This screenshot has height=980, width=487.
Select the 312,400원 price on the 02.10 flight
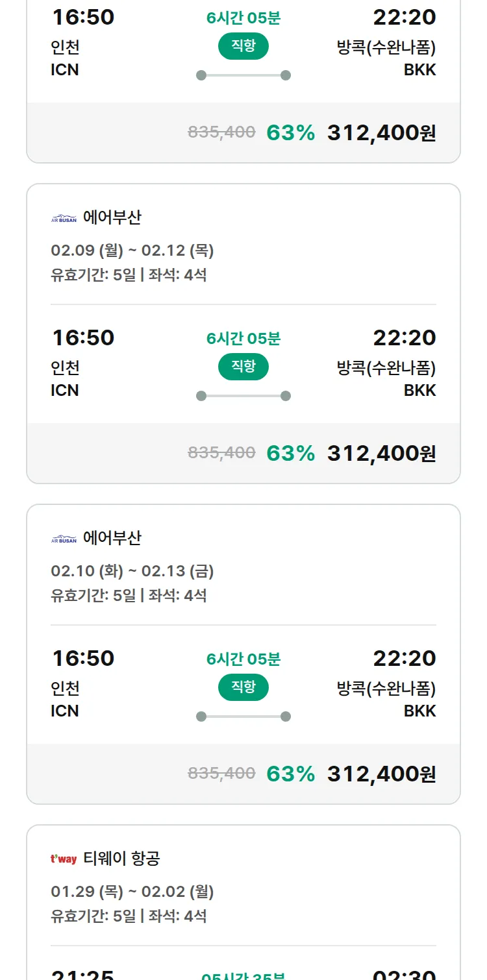click(381, 774)
